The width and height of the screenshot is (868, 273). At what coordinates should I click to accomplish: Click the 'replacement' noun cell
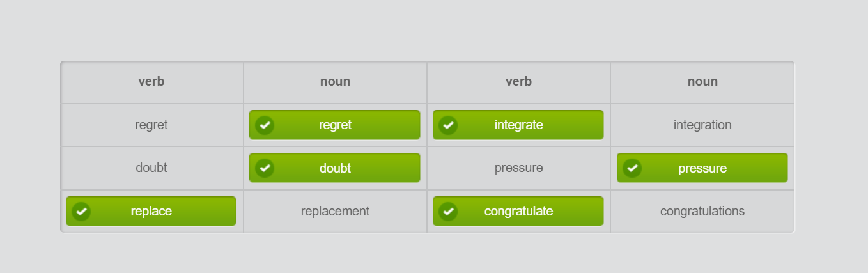(335, 211)
